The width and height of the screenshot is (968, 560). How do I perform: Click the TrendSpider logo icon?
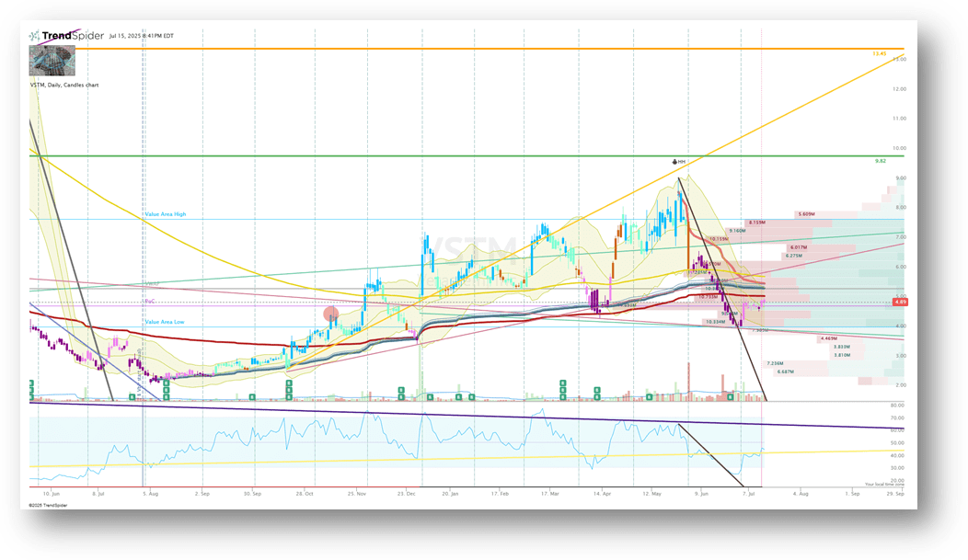[x=35, y=35]
